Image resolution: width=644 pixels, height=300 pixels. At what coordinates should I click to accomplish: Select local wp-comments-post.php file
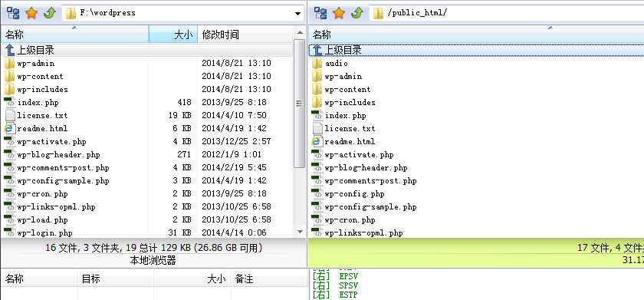[63, 168]
